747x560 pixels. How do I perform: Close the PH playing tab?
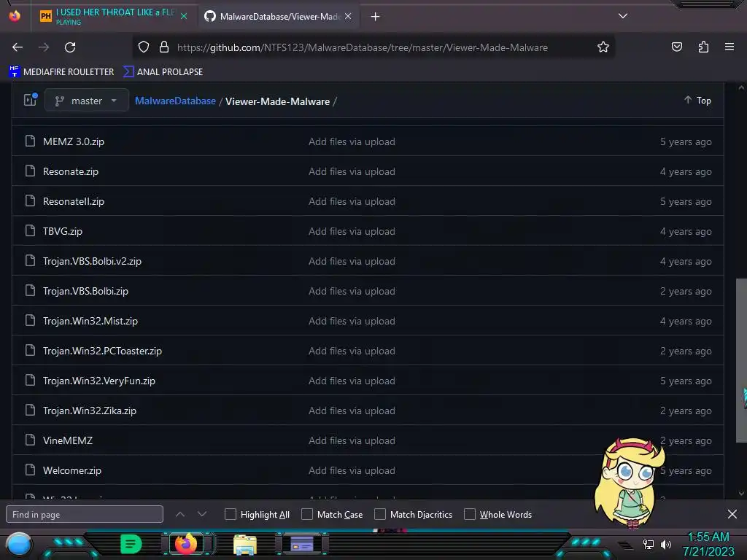[184, 16]
